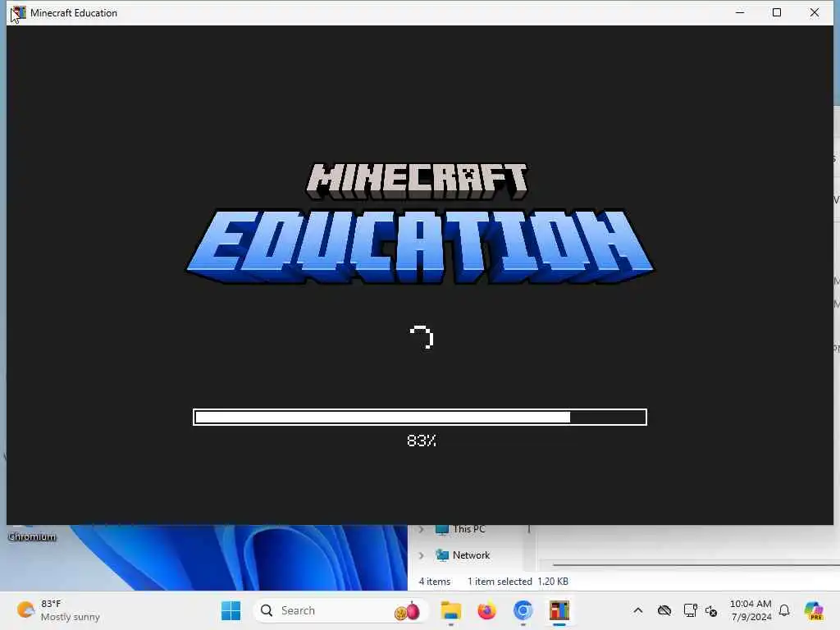Launch Copilot preview from taskbar
Image resolution: width=840 pixels, height=630 pixels.
coord(814,610)
